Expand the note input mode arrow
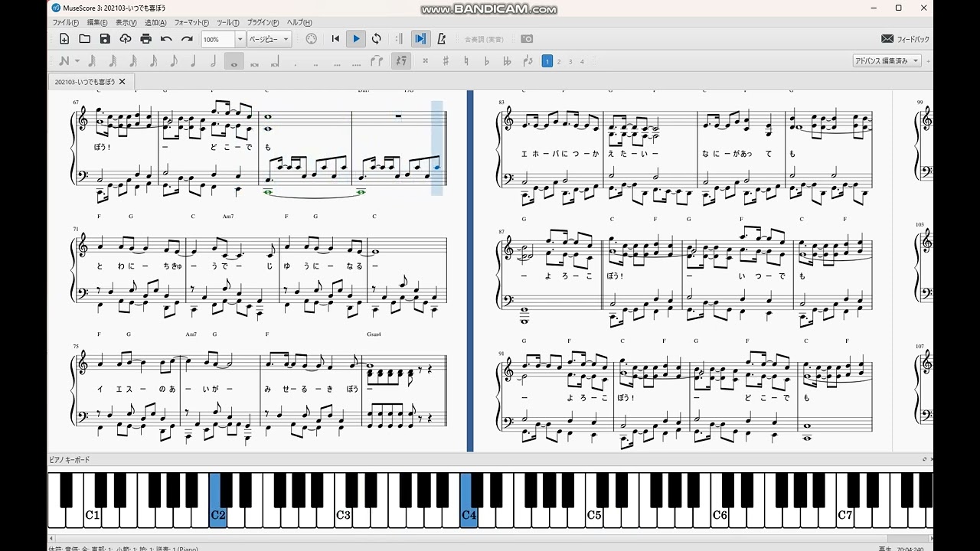 pos(77,61)
